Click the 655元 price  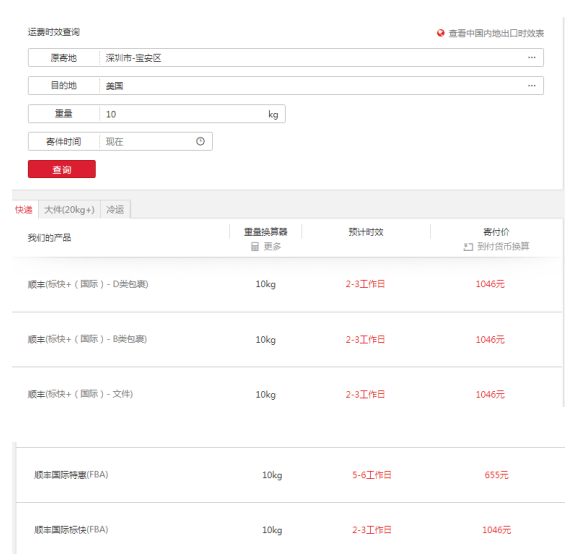(x=496, y=475)
